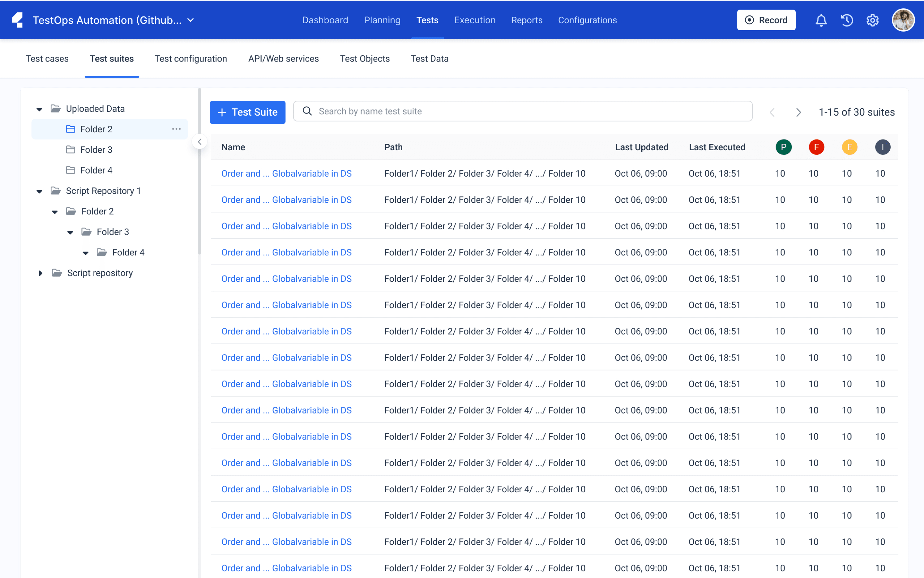
Task: Open the Reports menu
Action: [x=527, y=20]
